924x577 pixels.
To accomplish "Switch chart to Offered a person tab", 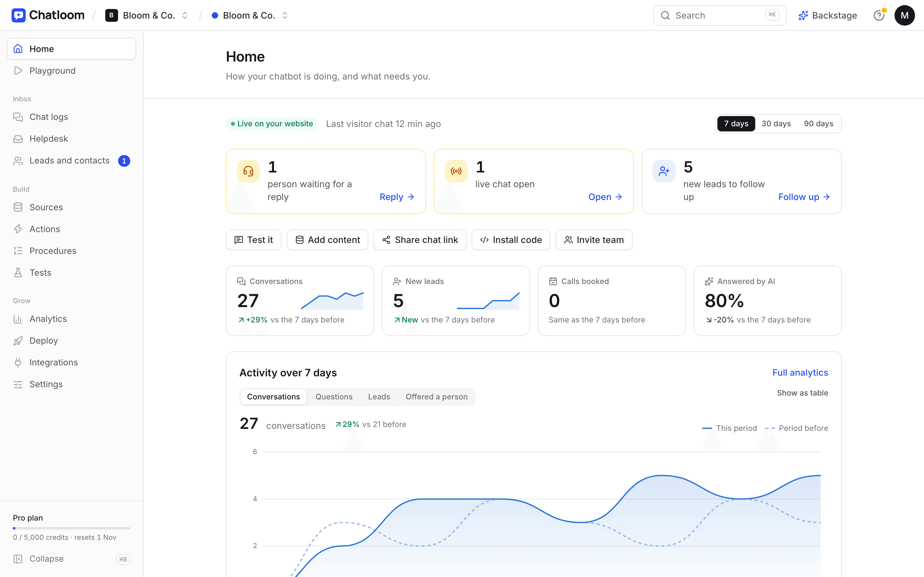I will coord(436,397).
